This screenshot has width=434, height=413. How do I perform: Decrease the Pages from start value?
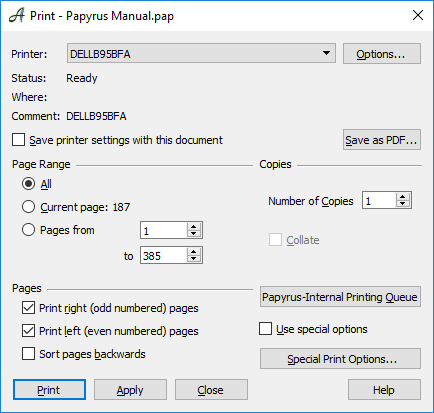point(194,234)
